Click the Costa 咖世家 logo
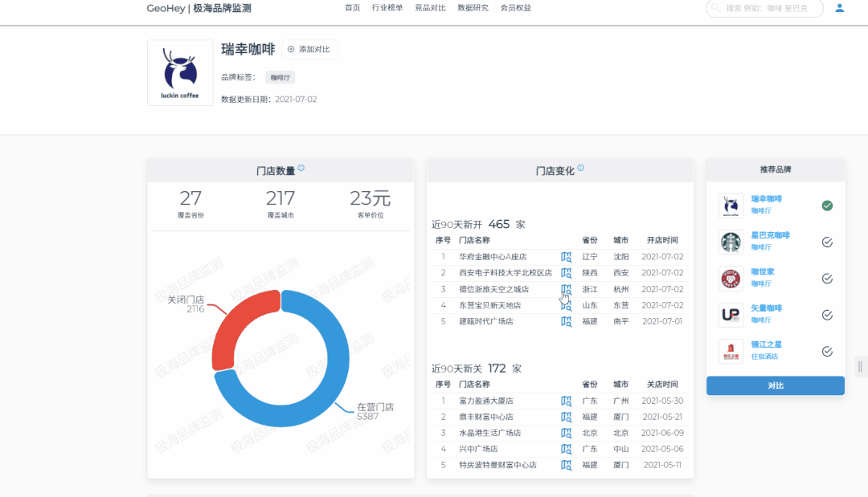Image resolution: width=868 pixels, height=497 pixels. (x=731, y=279)
